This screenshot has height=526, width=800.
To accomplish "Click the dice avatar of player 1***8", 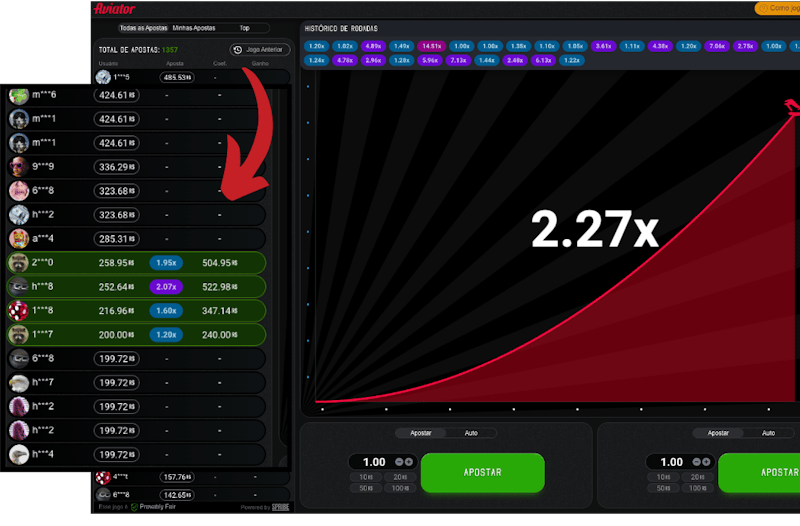I will point(19,311).
